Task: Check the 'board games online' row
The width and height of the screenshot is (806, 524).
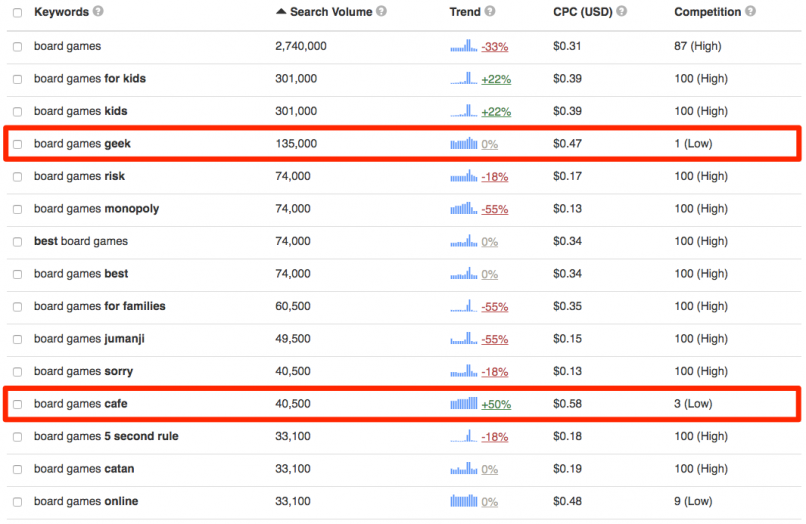Action: [17, 502]
